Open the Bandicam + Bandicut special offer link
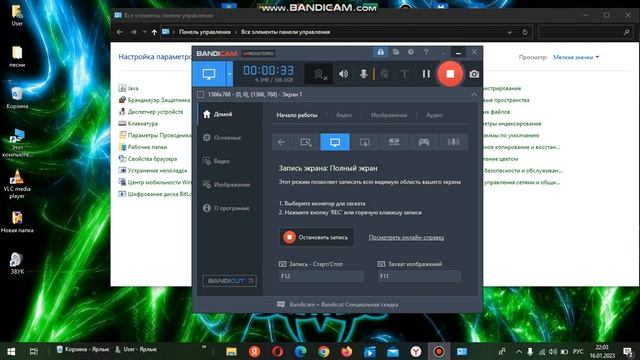The width and height of the screenshot is (640, 360). (344, 304)
